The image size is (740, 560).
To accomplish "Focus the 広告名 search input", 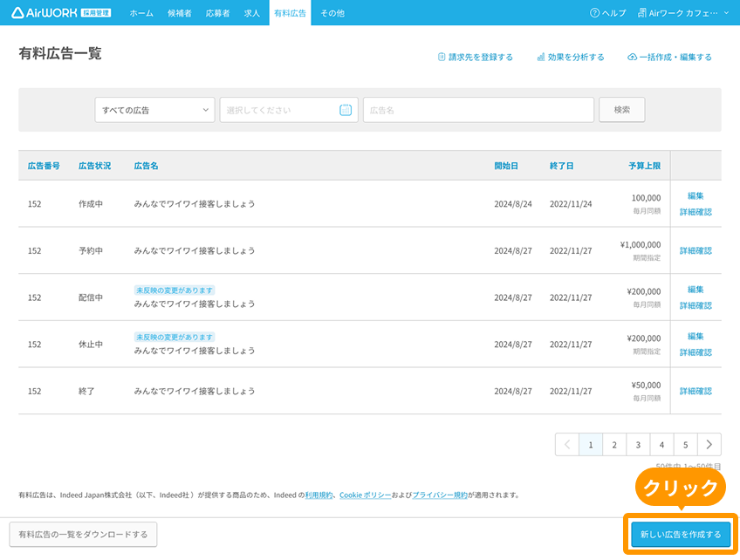I will [478, 110].
